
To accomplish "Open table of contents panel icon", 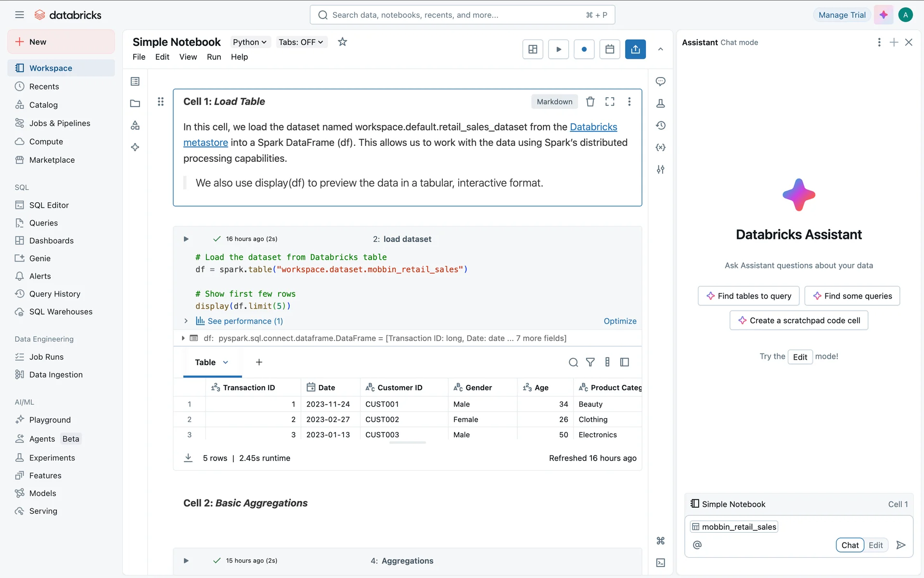I will (135, 81).
